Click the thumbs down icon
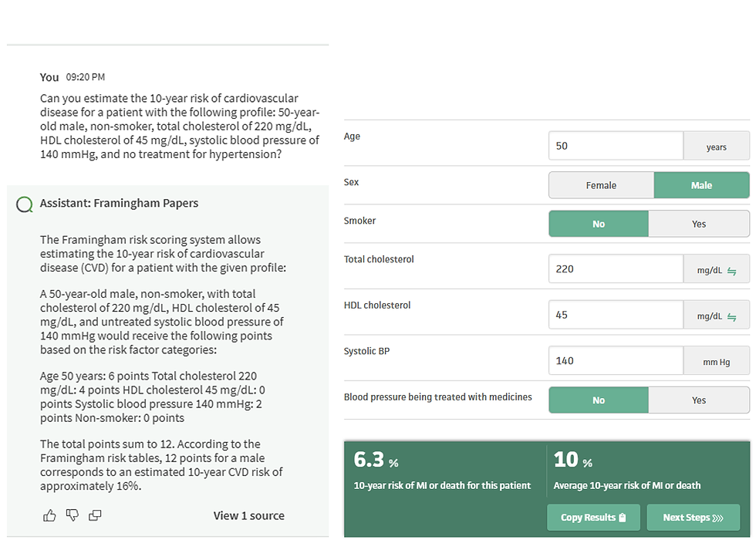 point(73,515)
